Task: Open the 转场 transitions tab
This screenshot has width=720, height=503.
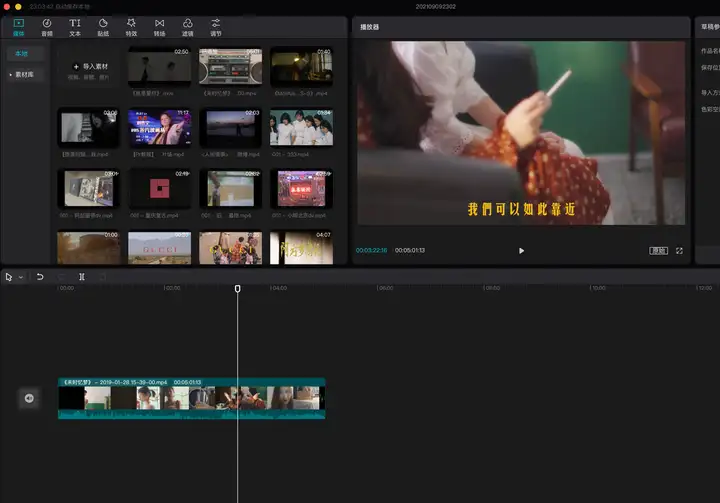Action: tap(159, 27)
